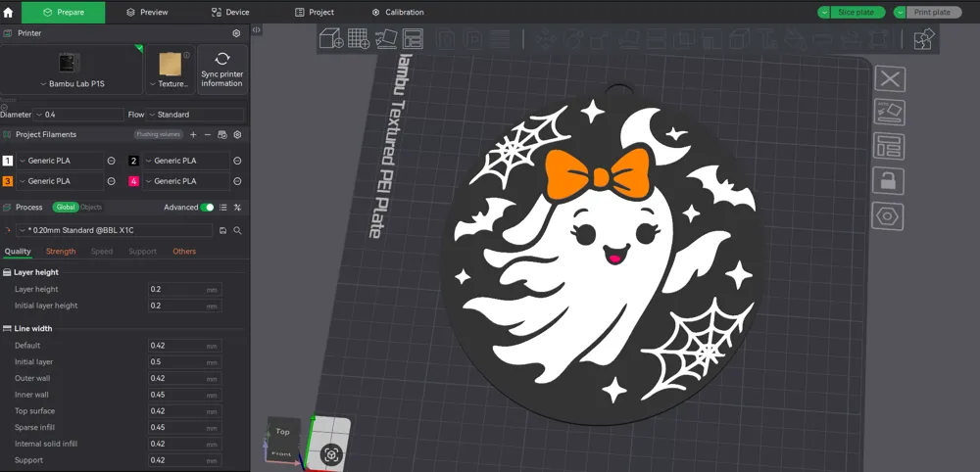
Task: Select the Scale tool in toolbar
Action: (599, 39)
